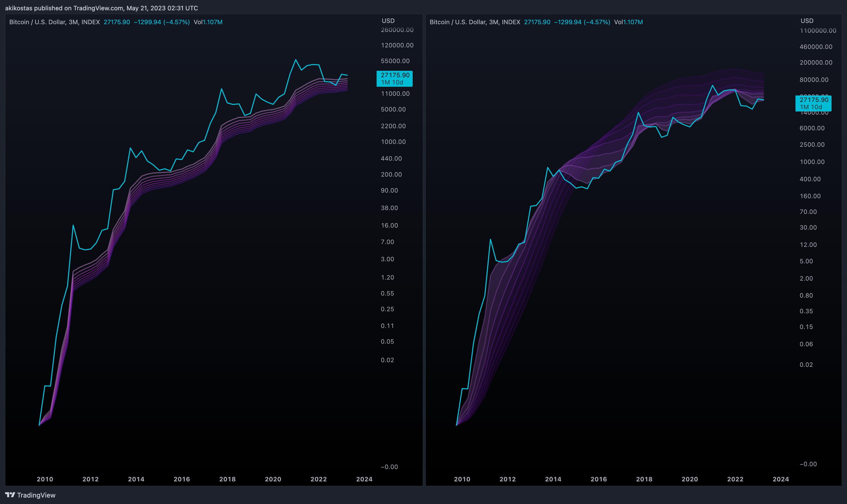Viewport: 847px width, 504px height.
Task: Select right chart title 'Bitcoin / U.S. Dollar, 3M, INDEX'
Action: pos(475,22)
